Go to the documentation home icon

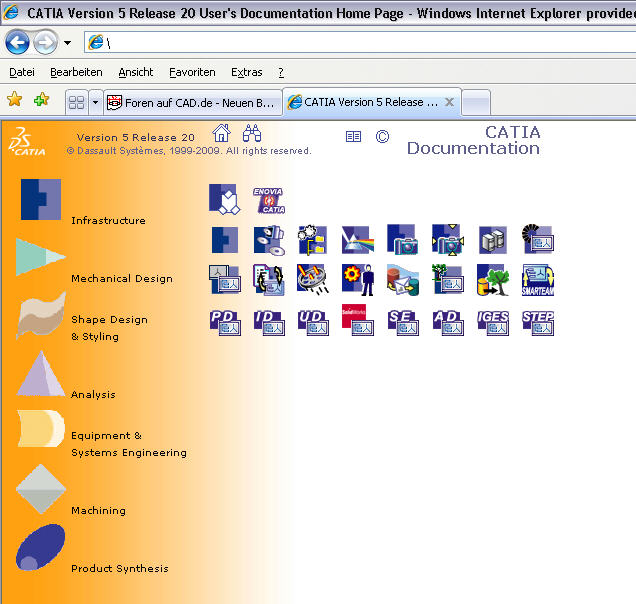(x=221, y=133)
